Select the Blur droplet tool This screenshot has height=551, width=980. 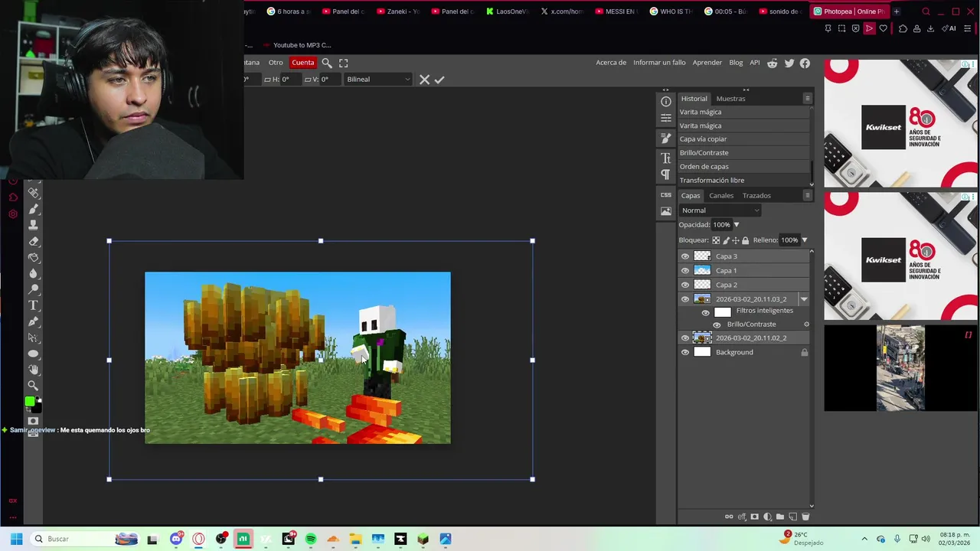point(34,273)
